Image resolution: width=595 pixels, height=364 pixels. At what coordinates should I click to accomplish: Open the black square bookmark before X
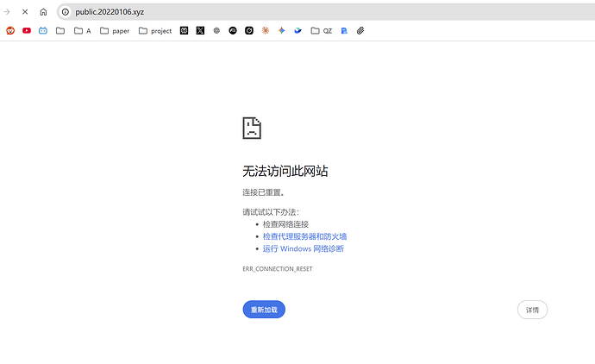pos(184,31)
